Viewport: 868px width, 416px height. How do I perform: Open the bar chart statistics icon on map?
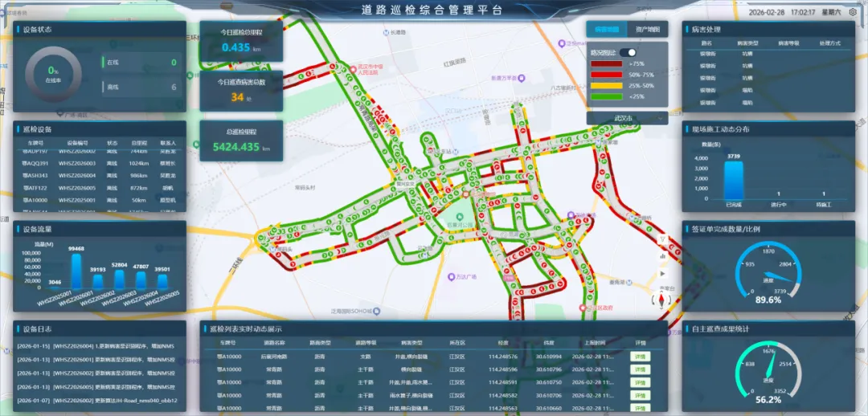662,257
